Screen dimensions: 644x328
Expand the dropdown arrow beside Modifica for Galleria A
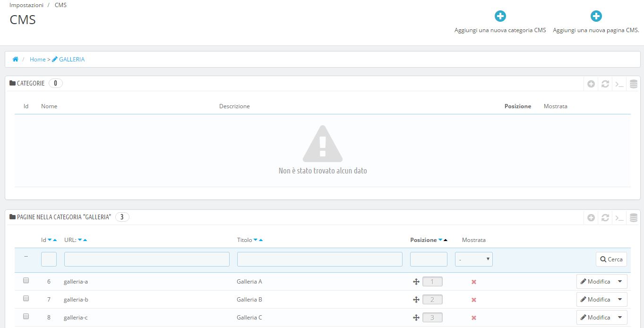pos(620,282)
